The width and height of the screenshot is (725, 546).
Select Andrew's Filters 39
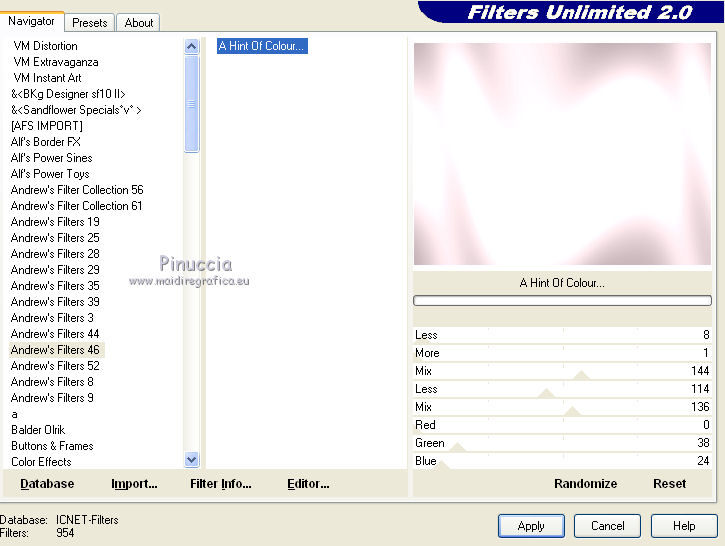click(55, 302)
